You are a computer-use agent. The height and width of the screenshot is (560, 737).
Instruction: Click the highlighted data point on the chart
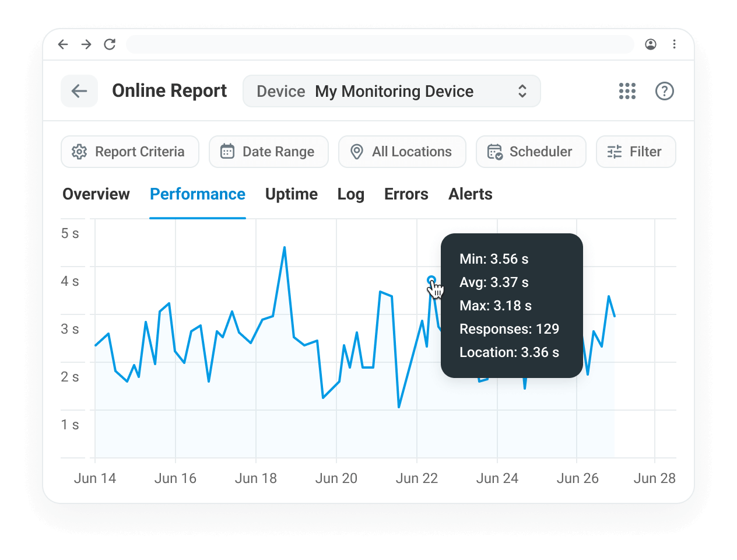tap(431, 280)
